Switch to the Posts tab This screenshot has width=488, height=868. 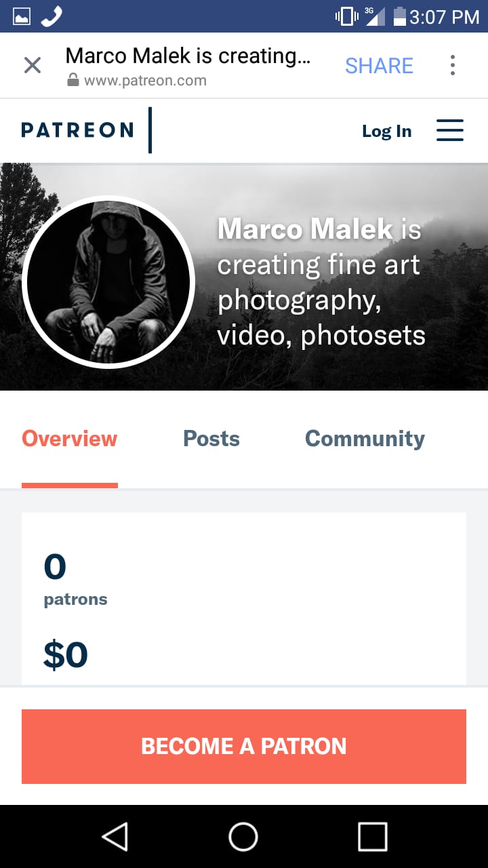pos(211,439)
